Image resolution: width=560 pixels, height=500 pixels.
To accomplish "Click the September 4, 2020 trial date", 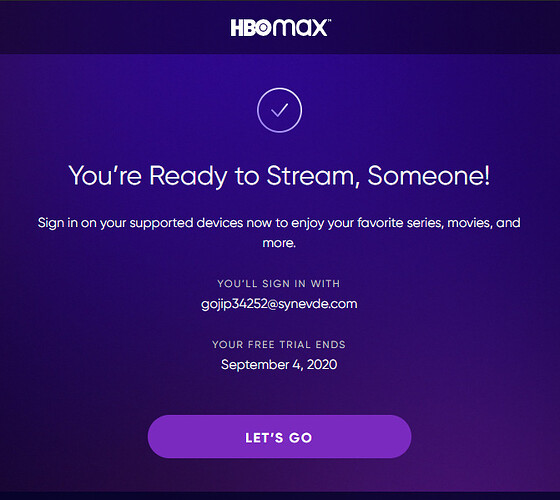I will coord(279,365).
